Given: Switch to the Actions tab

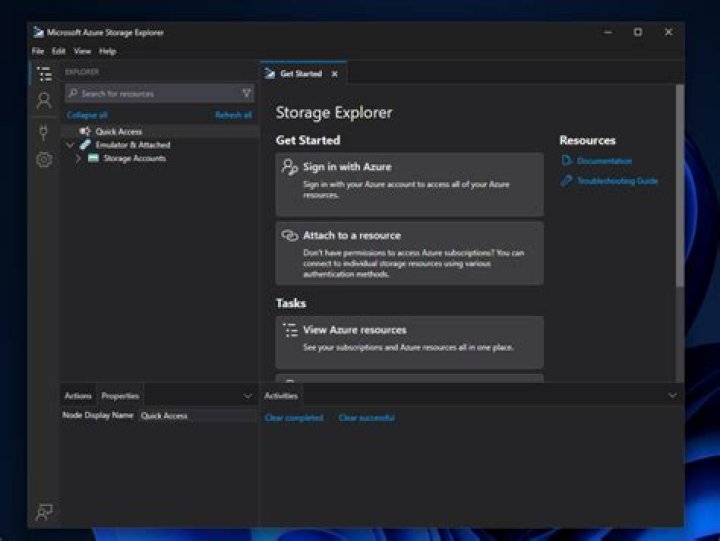Looking at the screenshot, I should [x=78, y=396].
